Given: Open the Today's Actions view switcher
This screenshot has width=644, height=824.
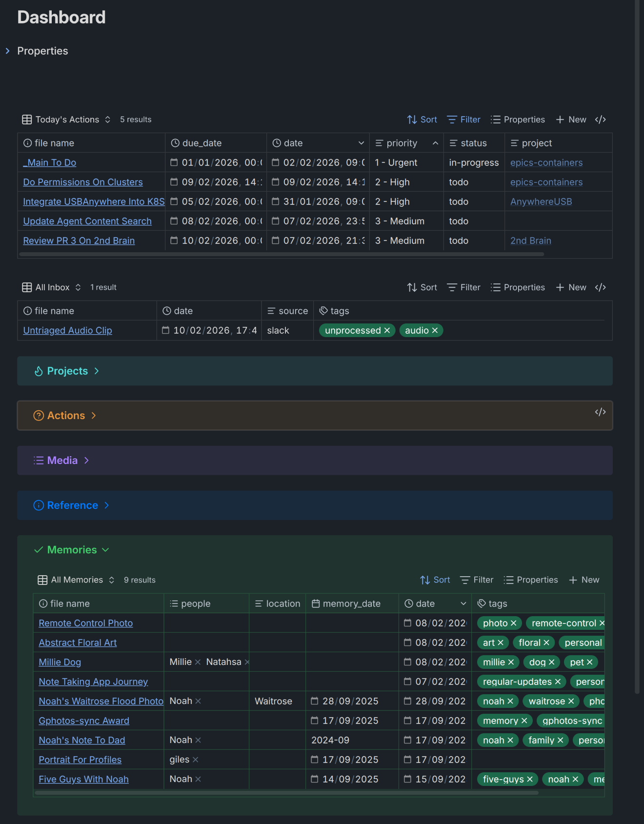Looking at the screenshot, I should [66, 120].
